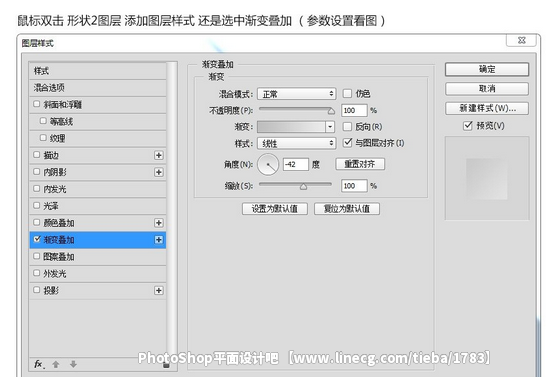
Task: Click the 确定 button
Action: (487, 69)
